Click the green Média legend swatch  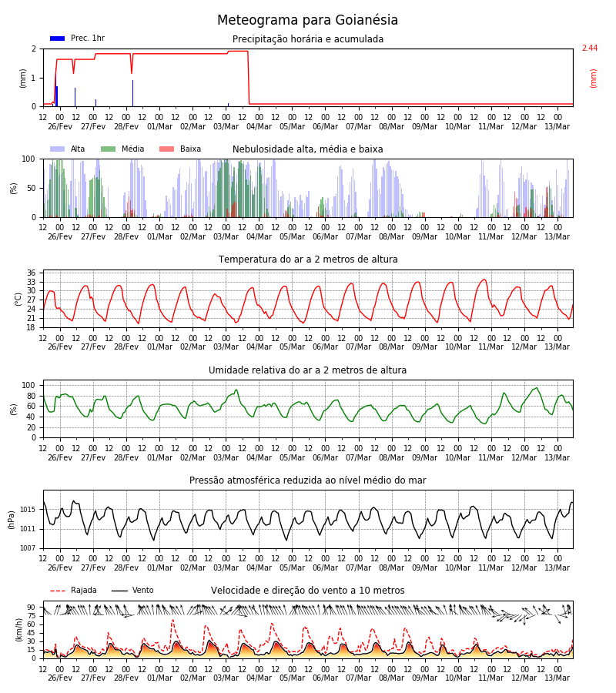pyautogui.click(x=109, y=149)
